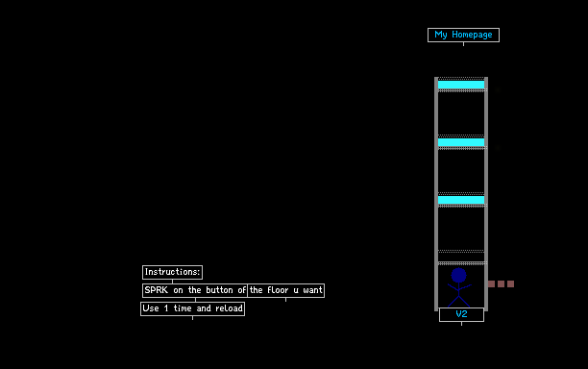Click the empty dotted slot above stickman
This screenshot has width=588, height=369.
[461, 257]
